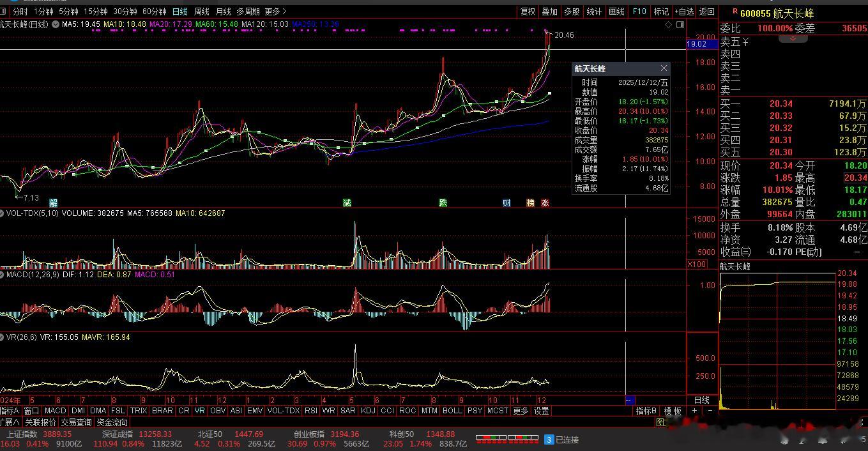Zoom out the chart with minus icon
Image resolution: width=868 pixels, height=451 pixels.
tap(710, 411)
